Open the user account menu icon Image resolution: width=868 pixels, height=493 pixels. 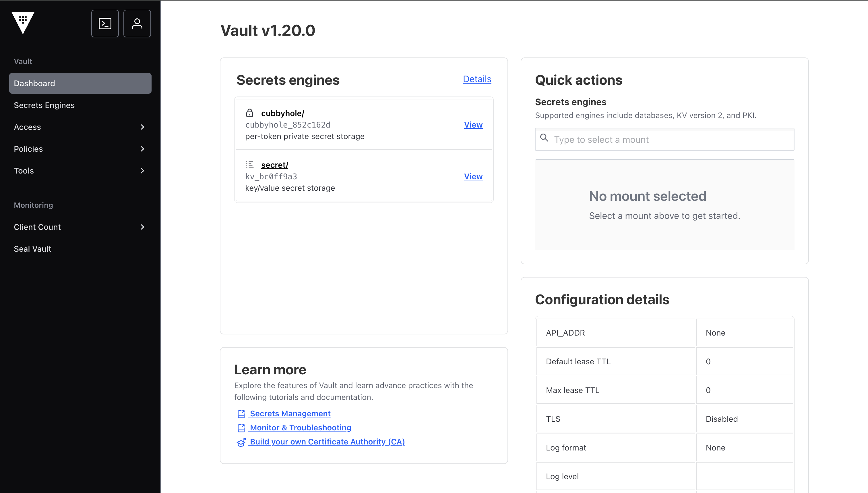coord(137,23)
